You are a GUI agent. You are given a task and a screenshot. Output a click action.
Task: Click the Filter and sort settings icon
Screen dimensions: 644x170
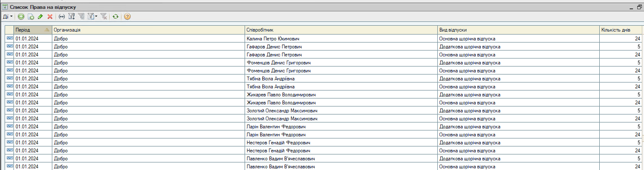[71, 16]
